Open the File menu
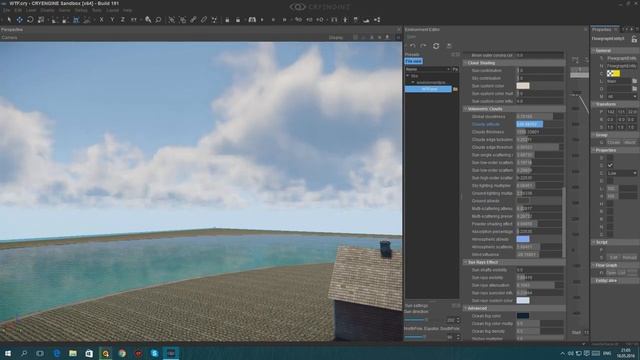640x360 pixels. click(x=6, y=10)
